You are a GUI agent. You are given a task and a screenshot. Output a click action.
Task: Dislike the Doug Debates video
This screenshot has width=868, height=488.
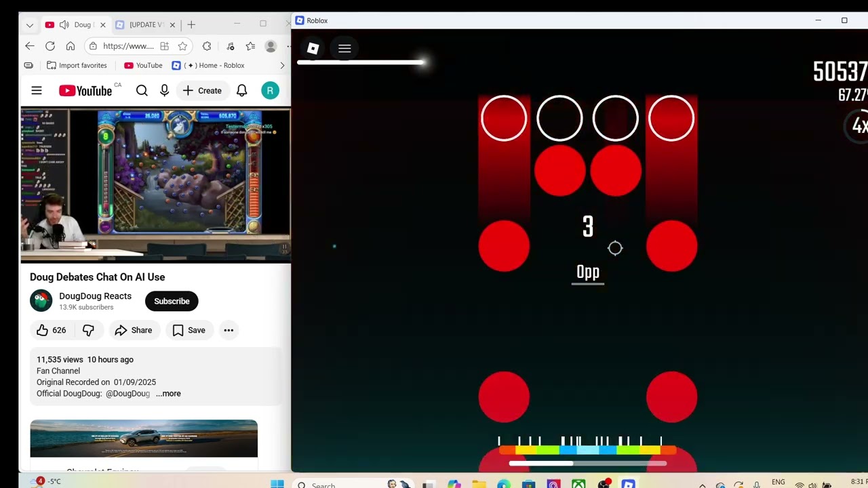coord(88,330)
